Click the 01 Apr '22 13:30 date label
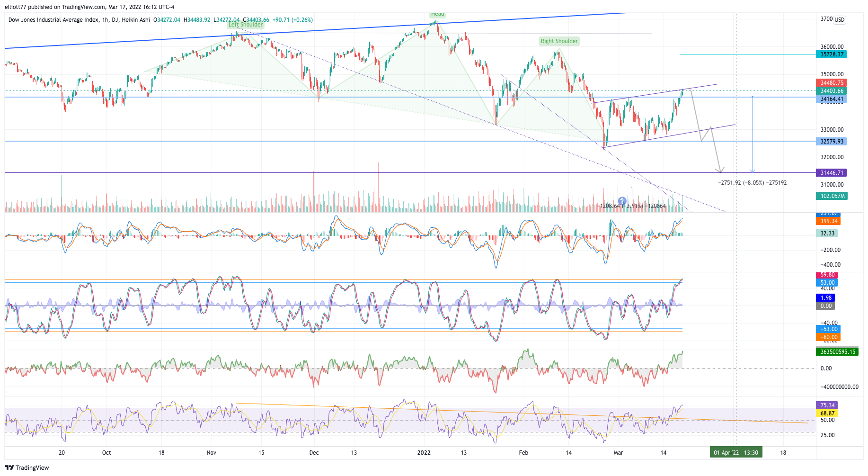 pyautogui.click(x=735, y=453)
